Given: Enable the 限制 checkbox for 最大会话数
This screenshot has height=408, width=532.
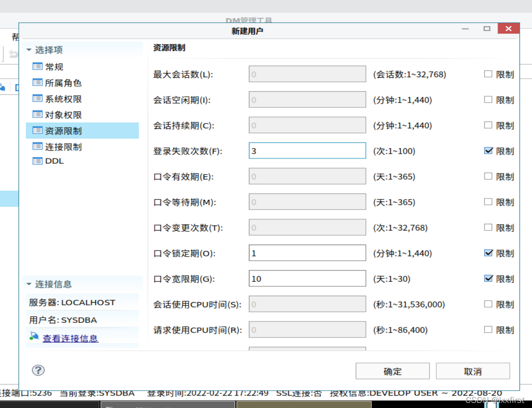Looking at the screenshot, I should (x=489, y=74).
